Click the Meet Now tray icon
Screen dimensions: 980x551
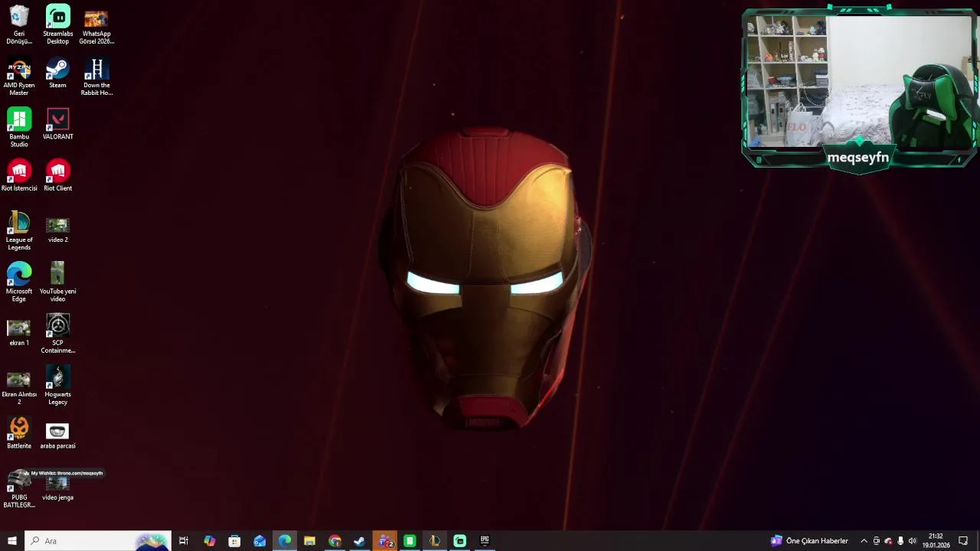(876, 541)
